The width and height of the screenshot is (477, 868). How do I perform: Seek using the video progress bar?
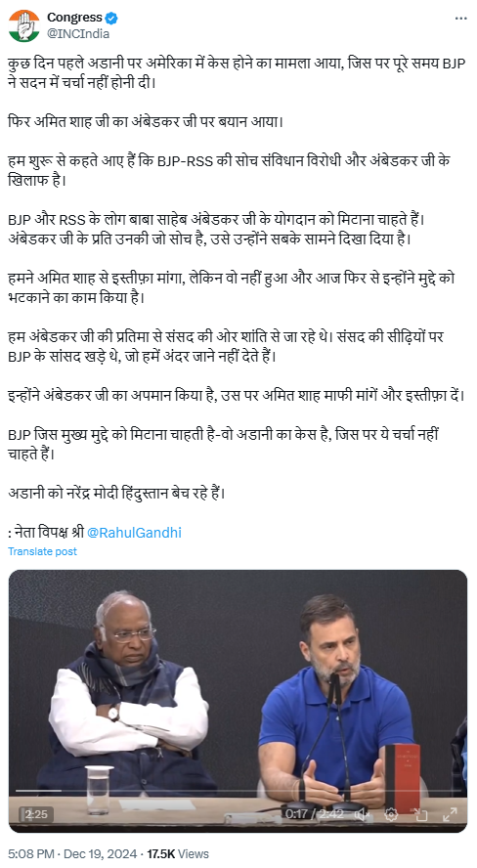pos(238,791)
